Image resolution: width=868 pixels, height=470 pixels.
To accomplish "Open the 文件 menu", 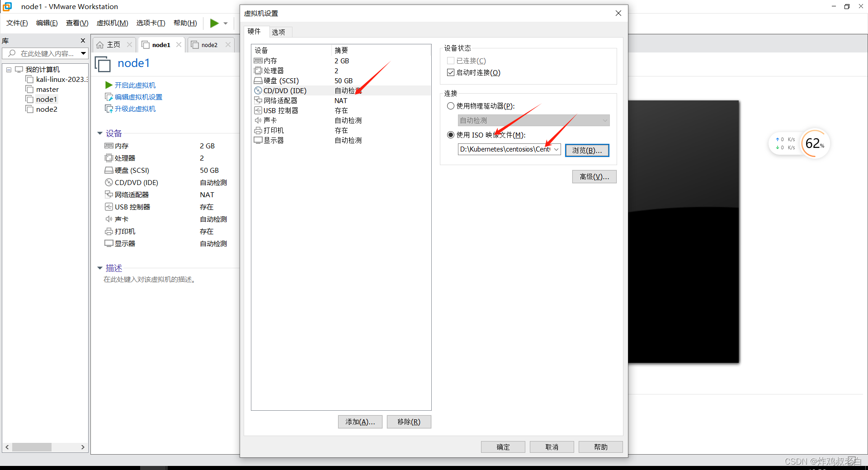I will pyautogui.click(x=17, y=23).
